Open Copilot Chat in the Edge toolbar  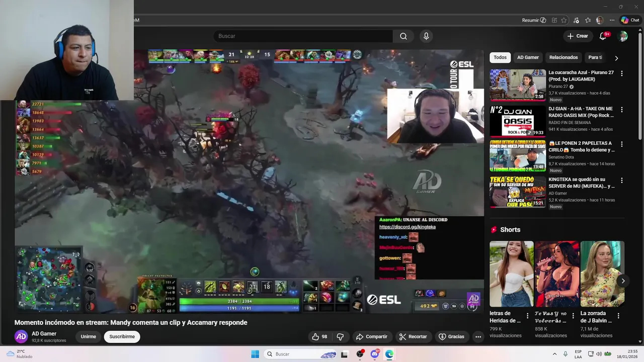[630, 20]
